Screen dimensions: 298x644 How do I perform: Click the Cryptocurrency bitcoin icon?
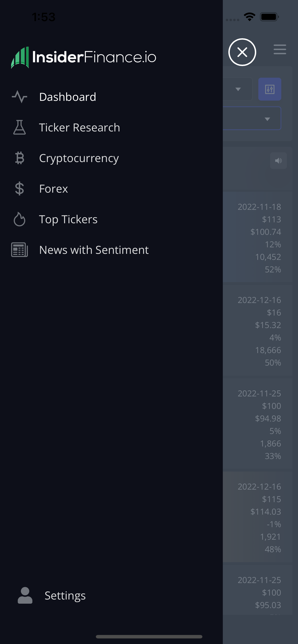point(19,158)
